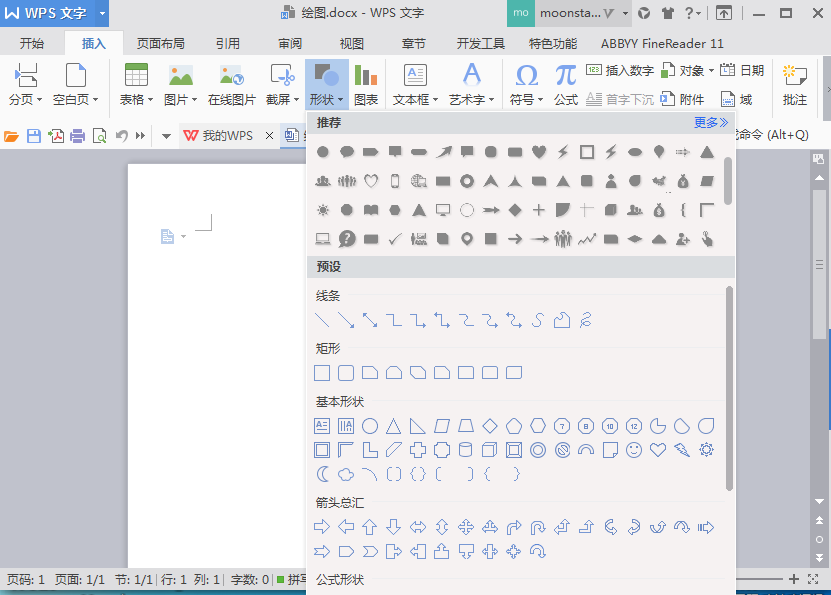The image size is (831, 595).
Task: Pick the question mark recommended shape
Action: 347,239
